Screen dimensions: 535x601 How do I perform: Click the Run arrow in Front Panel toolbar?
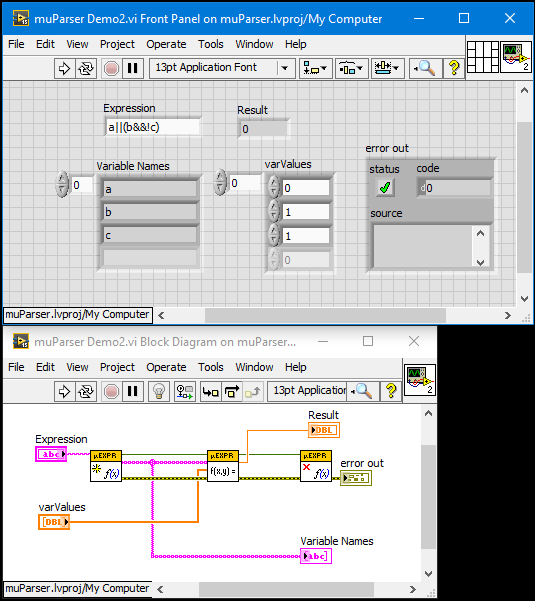coord(64,69)
